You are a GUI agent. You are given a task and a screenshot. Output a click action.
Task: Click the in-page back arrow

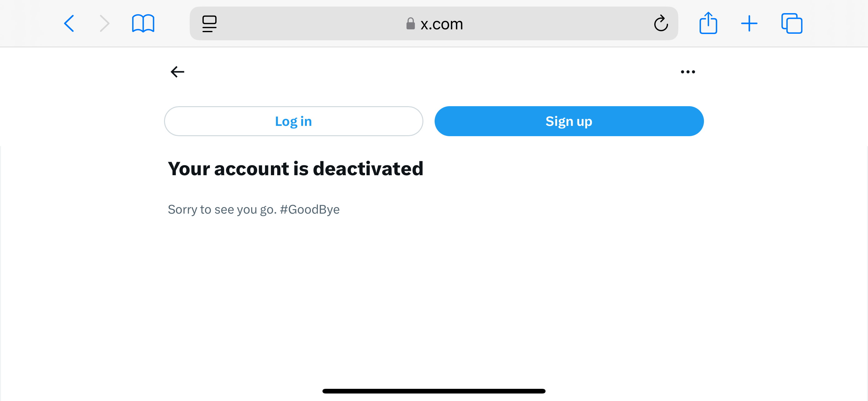click(177, 72)
